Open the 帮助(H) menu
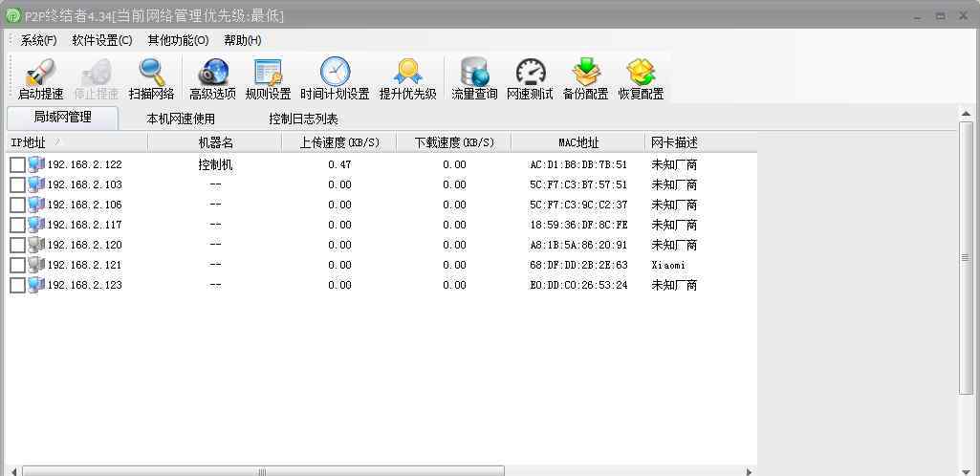980x476 pixels. point(243,40)
